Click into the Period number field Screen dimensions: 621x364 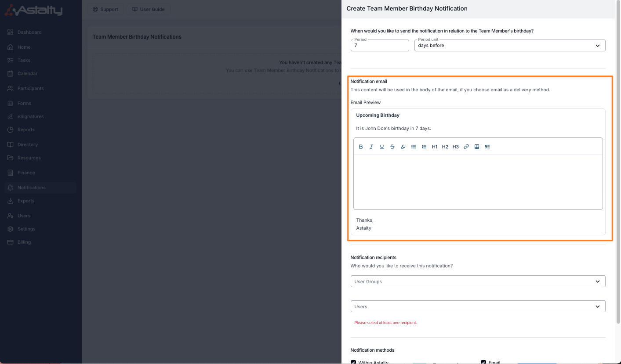(380, 45)
